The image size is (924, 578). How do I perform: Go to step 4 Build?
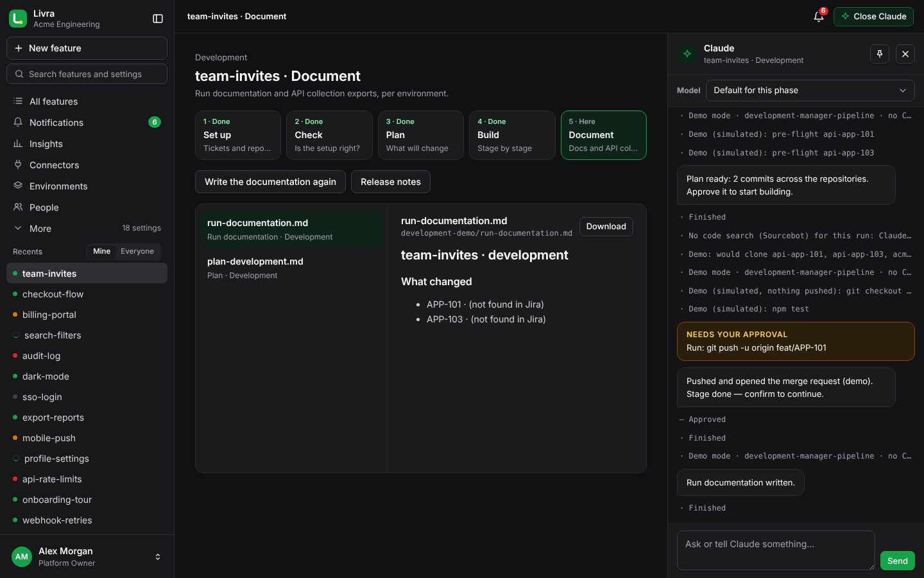pos(512,135)
